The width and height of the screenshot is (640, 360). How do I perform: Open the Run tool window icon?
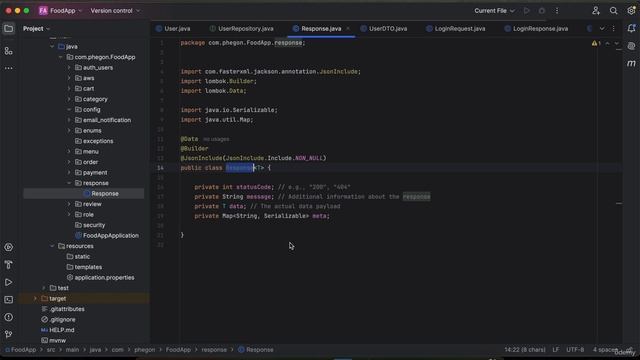(9, 282)
